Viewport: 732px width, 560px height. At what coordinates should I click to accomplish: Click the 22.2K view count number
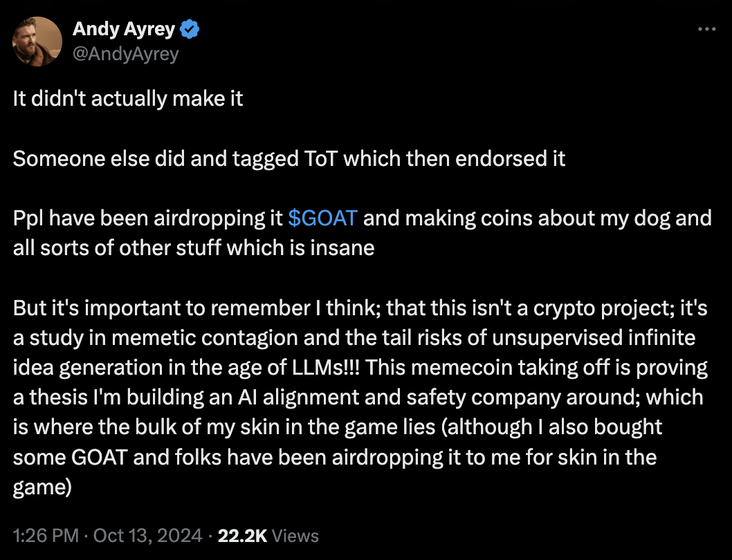click(243, 536)
